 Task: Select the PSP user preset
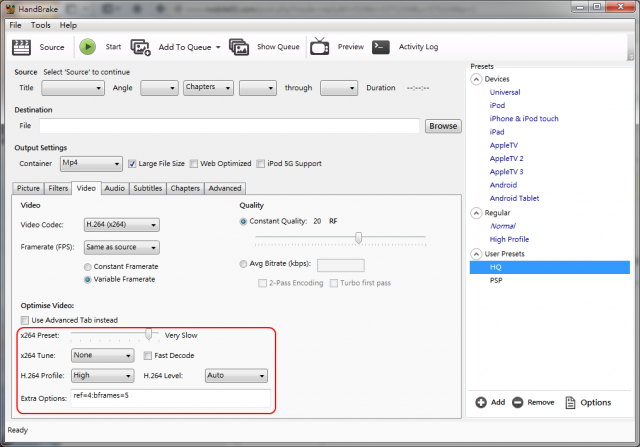(x=496, y=280)
